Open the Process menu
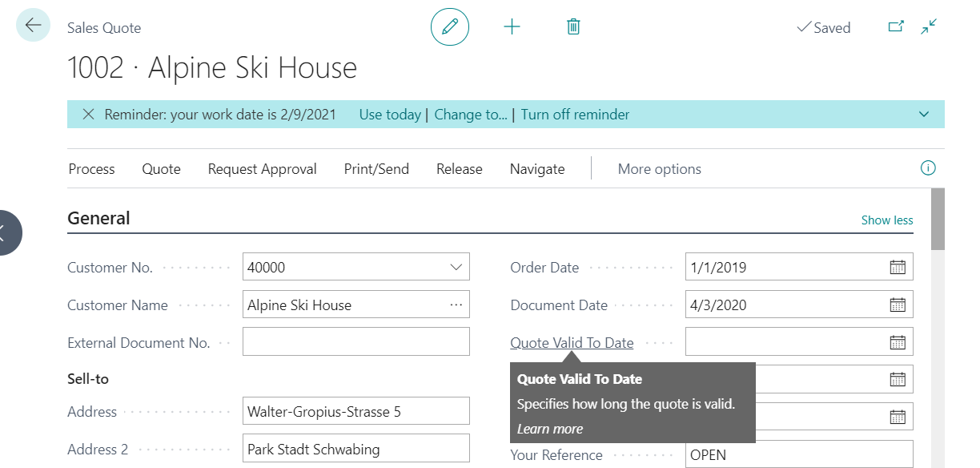 click(x=91, y=168)
